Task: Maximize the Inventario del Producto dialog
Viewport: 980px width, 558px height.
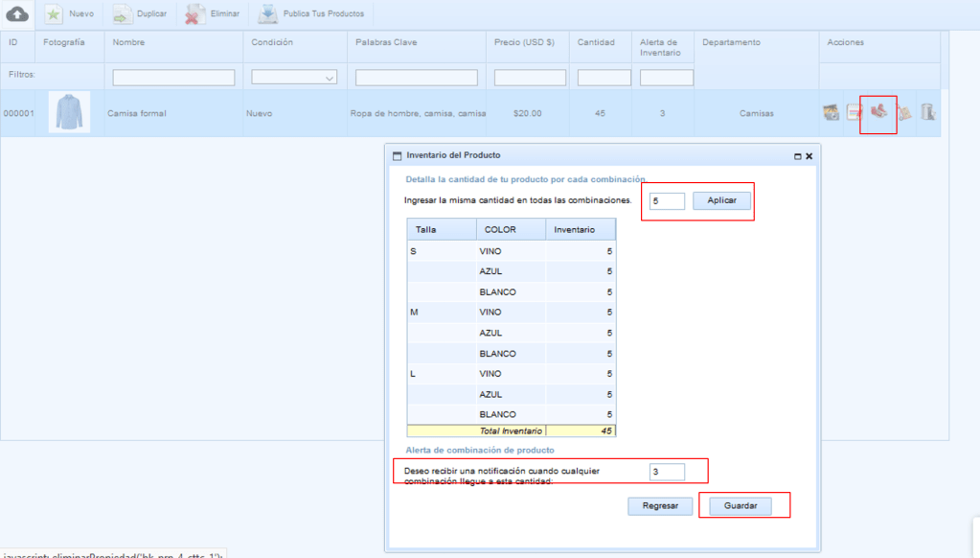Action: coord(797,155)
